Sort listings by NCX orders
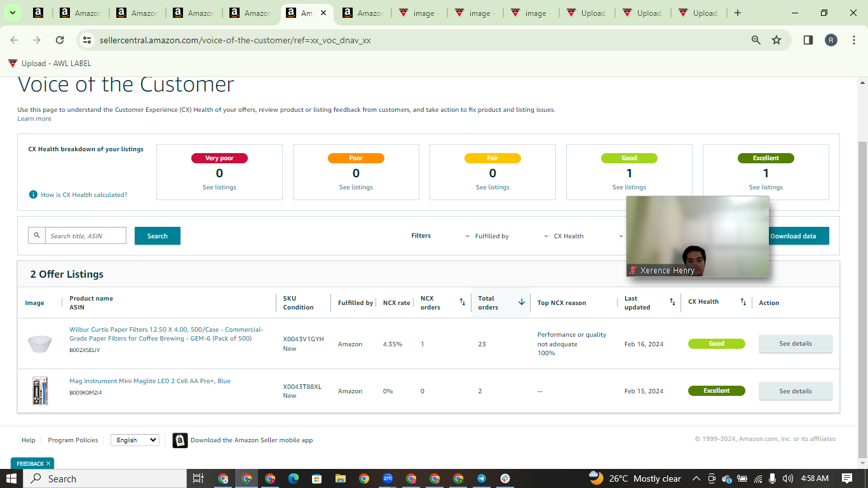Image resolution: width=868 pixels, height=488 pixels. click(462, 302)
